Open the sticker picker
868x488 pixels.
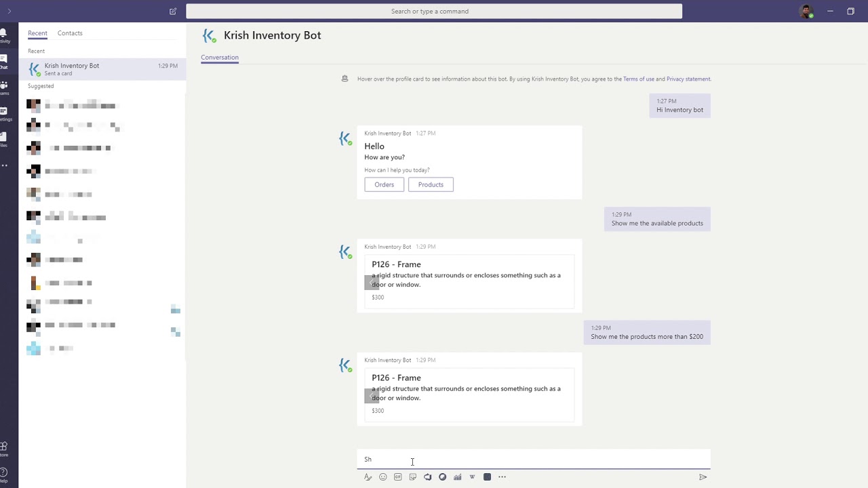[x=412, y=477]
